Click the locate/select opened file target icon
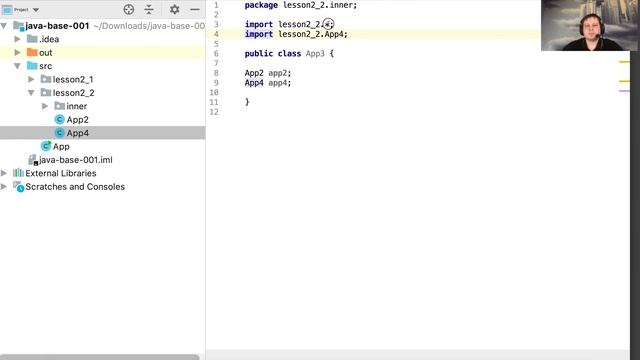 129,9
